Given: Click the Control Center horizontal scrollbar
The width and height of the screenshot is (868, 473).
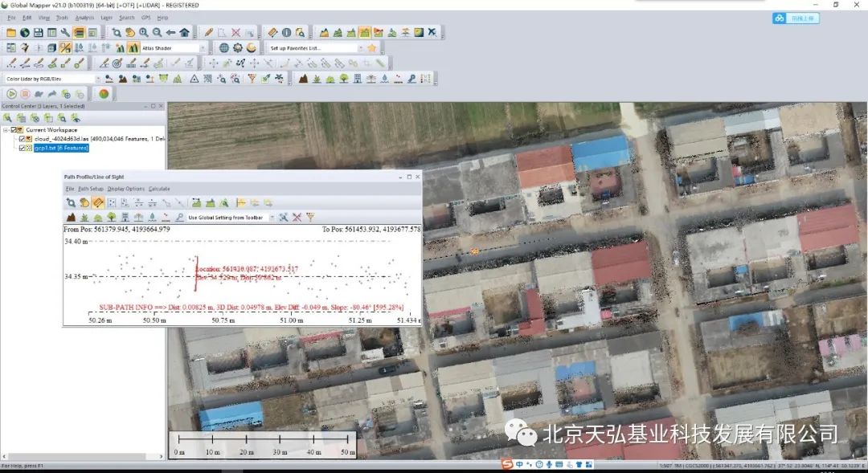Looking at the screenshot, I should click(x=83, y=456).
